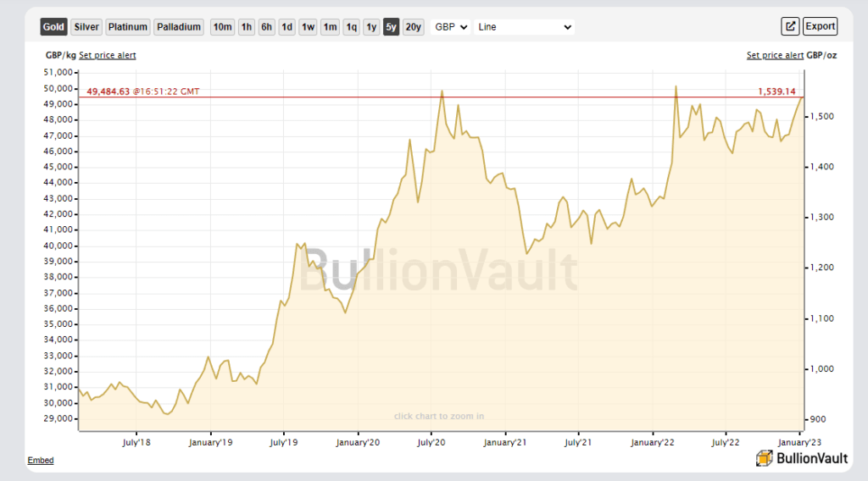Click the July'18 axis label
868x481 pixels.
(136, 442)
